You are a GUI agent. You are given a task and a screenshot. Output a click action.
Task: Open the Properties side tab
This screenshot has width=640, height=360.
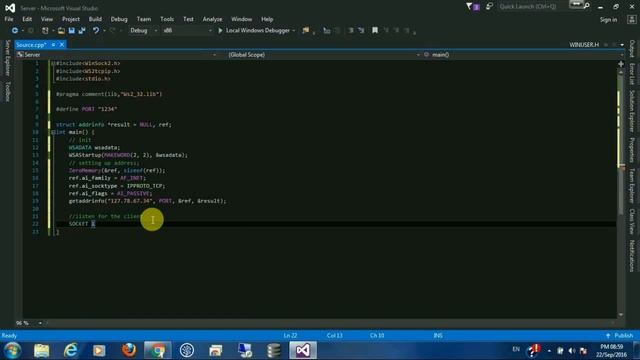632,150
